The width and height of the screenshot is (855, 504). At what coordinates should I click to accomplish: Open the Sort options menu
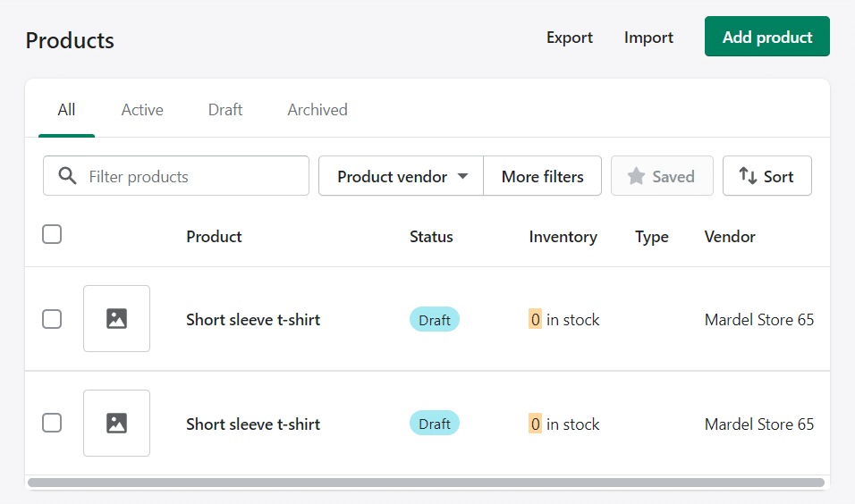[x=766, y=176]
